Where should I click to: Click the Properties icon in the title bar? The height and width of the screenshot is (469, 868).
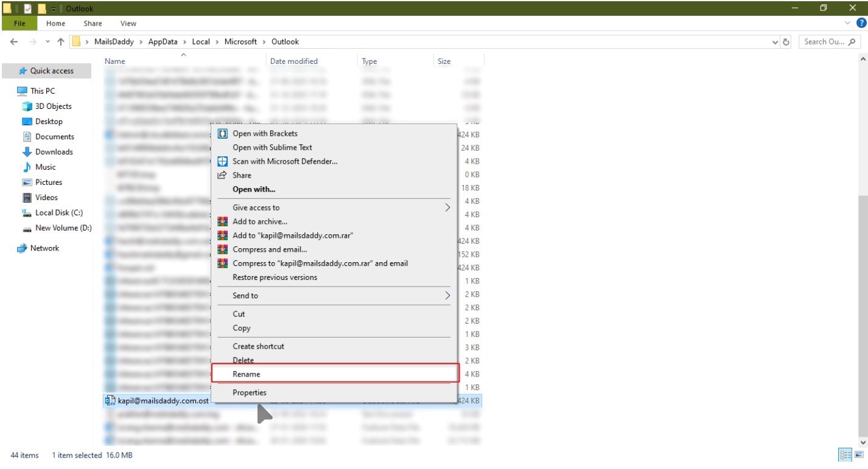click(27, 9)
